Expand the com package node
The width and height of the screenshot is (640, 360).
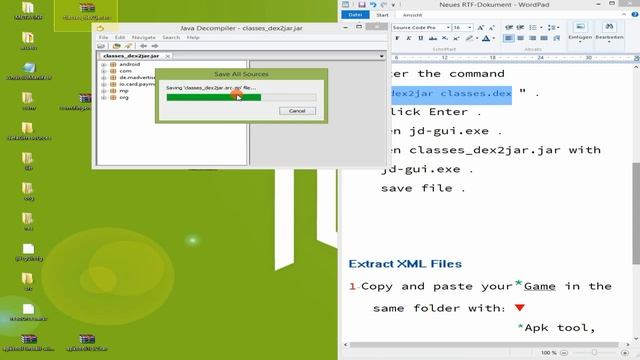tap(104, 71)
